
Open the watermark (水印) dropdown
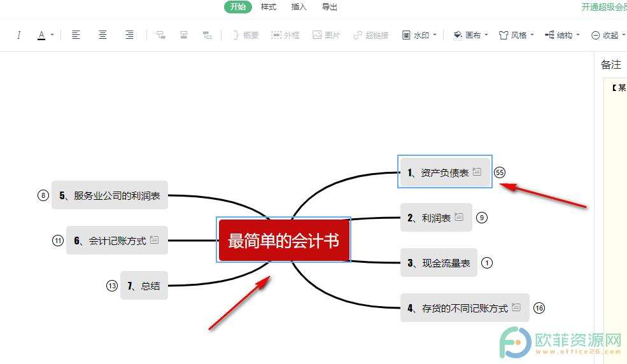(419, 35)
